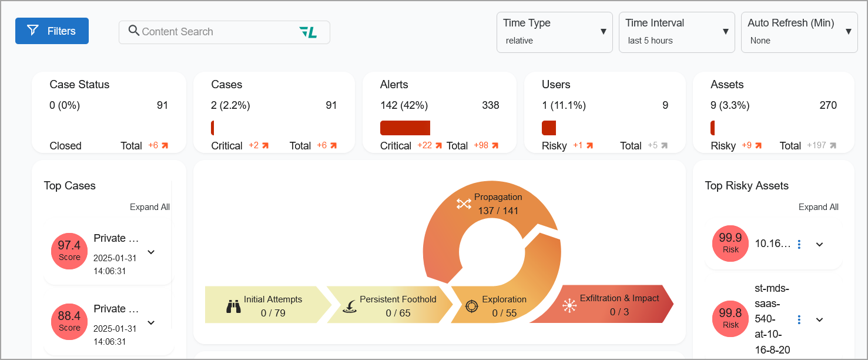The height and width of the screenshot is (360, 868).
Task: Open the Time Interval dropdown
Action: pos(676,32)
